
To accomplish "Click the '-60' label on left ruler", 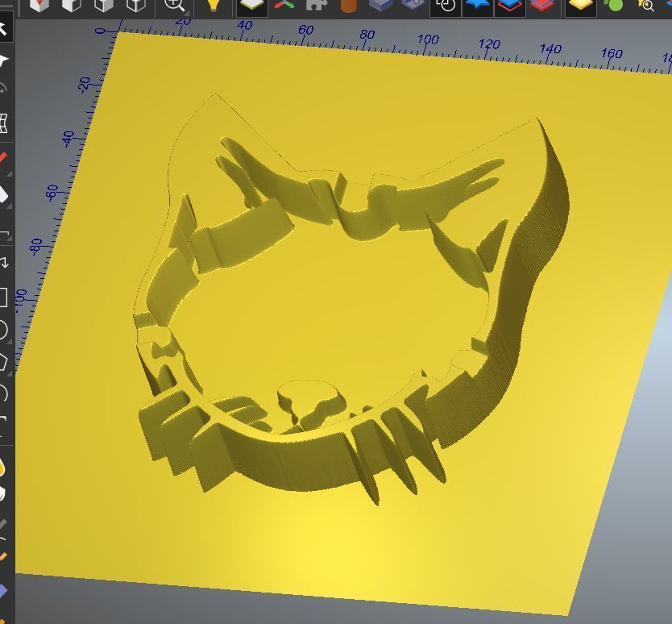I will pos(52,193).
